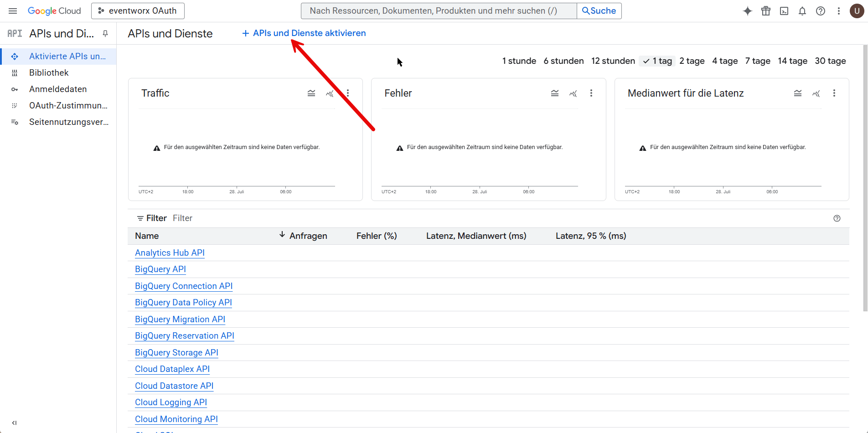The width and height of the screenshot is (868, 433).
Task: Open BigQuery Storage API link
Action: click(176, 353)
